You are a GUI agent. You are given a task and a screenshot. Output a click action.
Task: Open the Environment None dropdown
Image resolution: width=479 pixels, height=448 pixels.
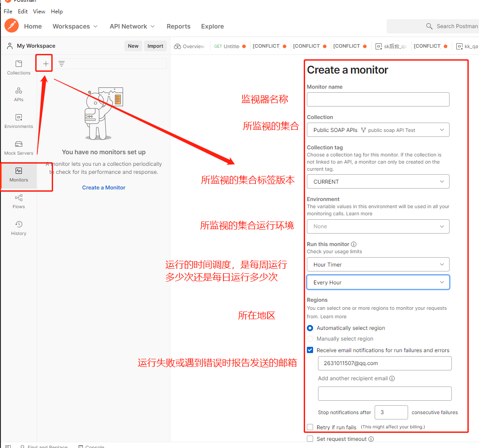pos(378,226)
